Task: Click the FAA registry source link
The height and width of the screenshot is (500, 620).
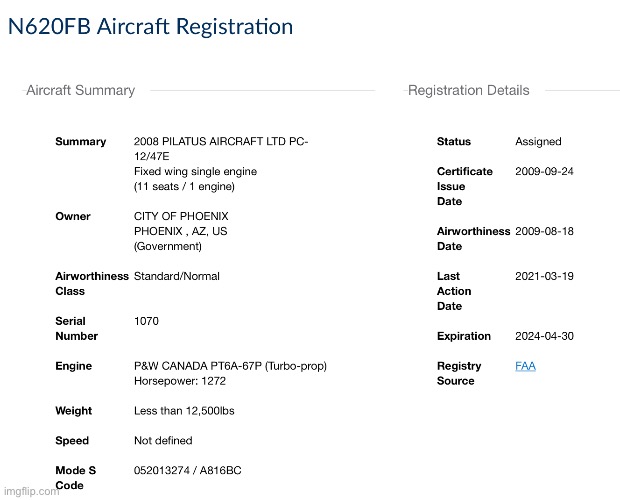Action: point(525,366)
